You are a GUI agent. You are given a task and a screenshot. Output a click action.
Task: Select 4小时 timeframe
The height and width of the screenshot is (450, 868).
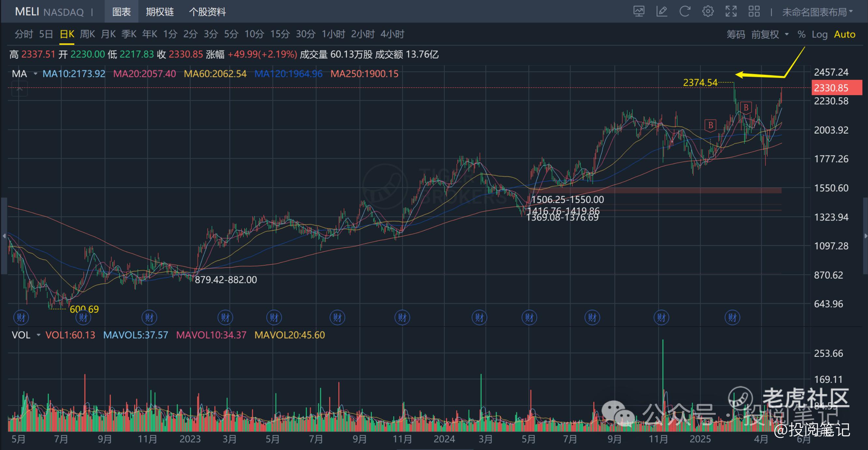pos(392,34)
